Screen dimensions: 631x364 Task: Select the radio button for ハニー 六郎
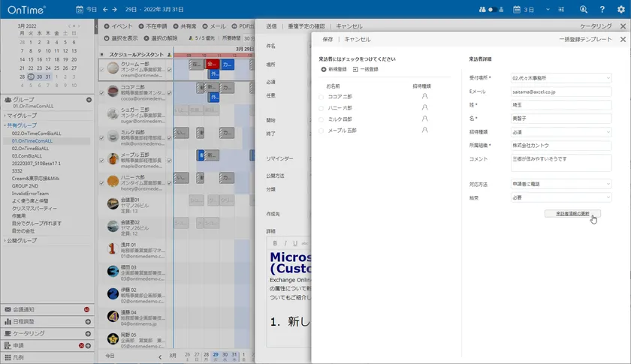tap(322, 108)
